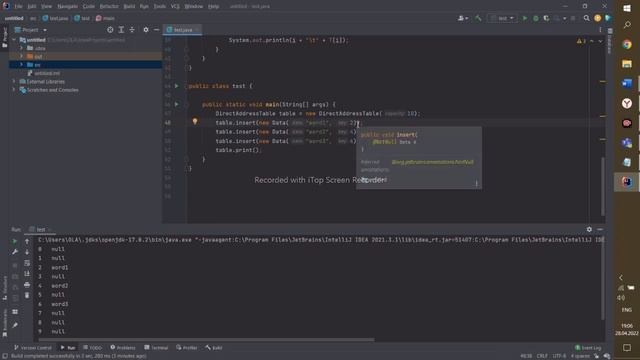The image size is (640, 360).
Task: Open Profiler tool window
Action: [187, 348]
